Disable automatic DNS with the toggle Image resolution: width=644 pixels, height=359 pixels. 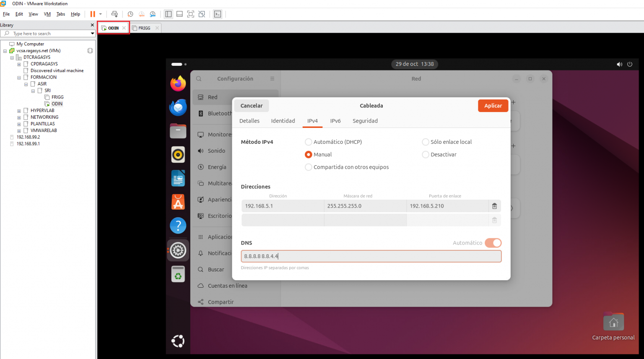pos(493,243)
